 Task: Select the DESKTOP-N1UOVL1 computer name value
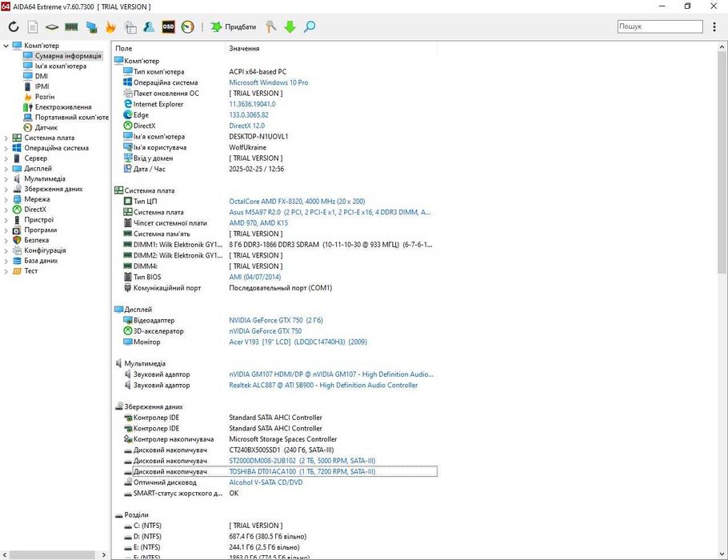[x=258, y=137]
